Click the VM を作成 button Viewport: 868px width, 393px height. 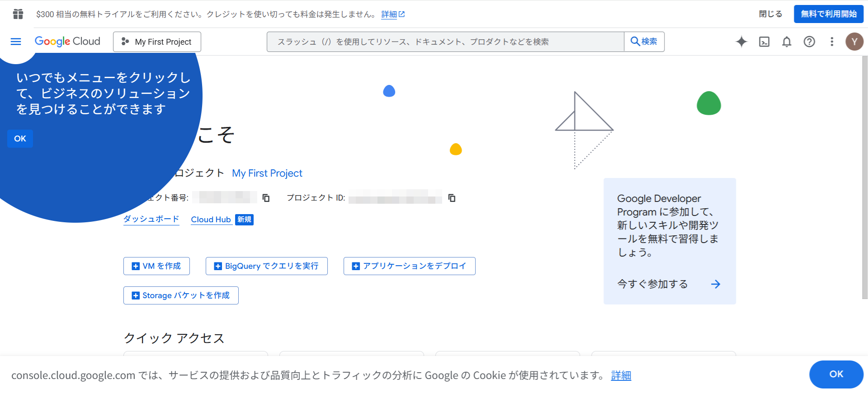pos(156,266)
